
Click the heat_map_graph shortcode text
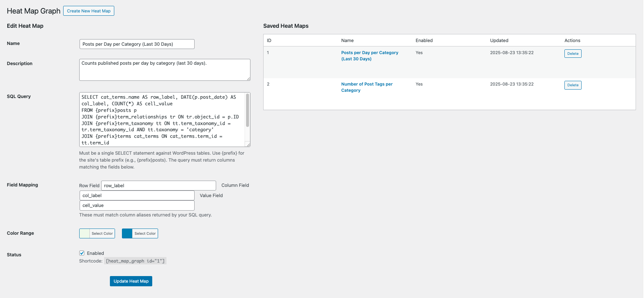point(135,261)
